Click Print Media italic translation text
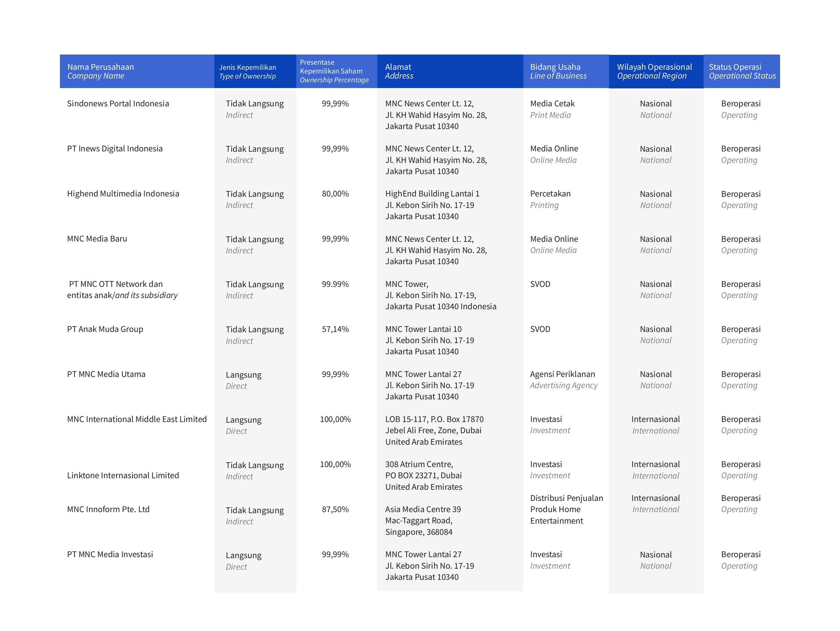The height and width of the screenshot is (631, 840). coord(551,115)
